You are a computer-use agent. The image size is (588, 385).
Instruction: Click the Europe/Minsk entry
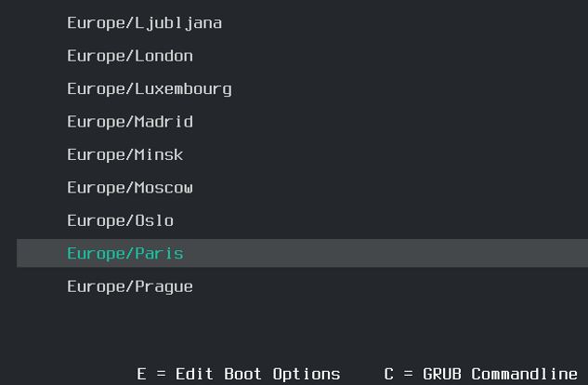[x=124, y=154]
